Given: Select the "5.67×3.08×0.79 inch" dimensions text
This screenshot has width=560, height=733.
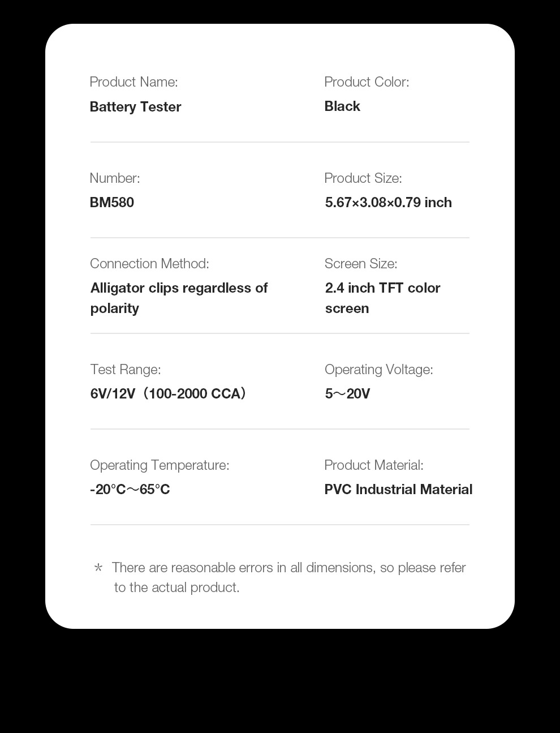Looking at the screenshot, I should point(388,203).
